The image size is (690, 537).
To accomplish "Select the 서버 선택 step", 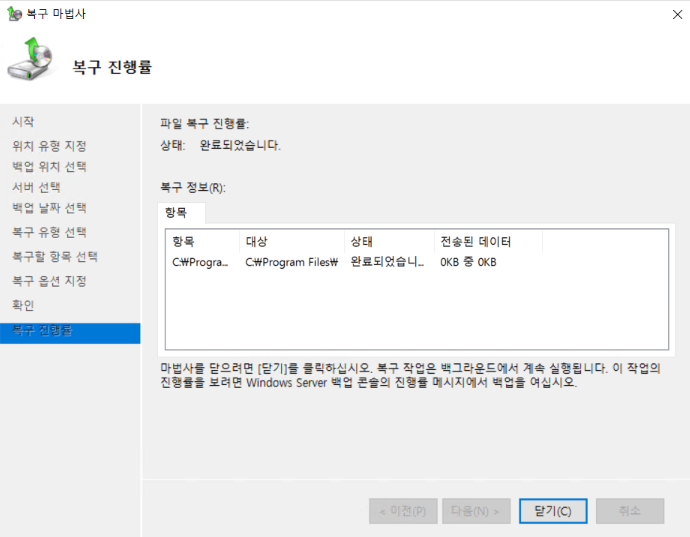I will click(x=36, y=187).
